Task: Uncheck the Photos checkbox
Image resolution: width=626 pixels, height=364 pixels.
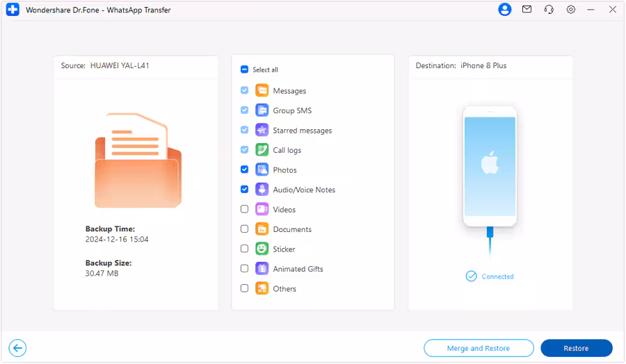Action: point(244,169)
